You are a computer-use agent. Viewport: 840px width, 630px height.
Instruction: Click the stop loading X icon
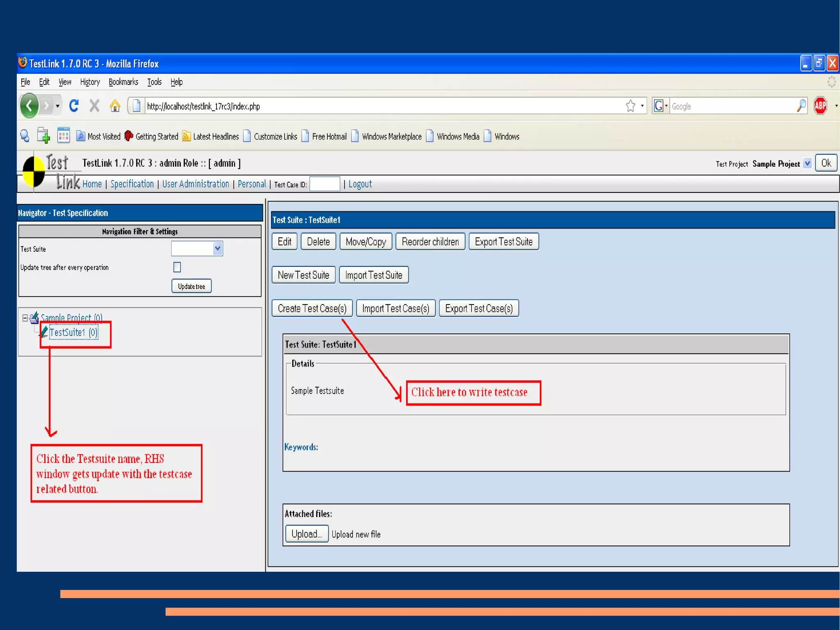94,106
